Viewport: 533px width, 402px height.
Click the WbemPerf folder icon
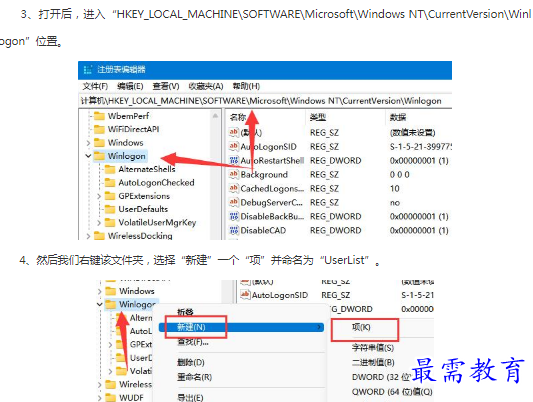coord(99,116)
